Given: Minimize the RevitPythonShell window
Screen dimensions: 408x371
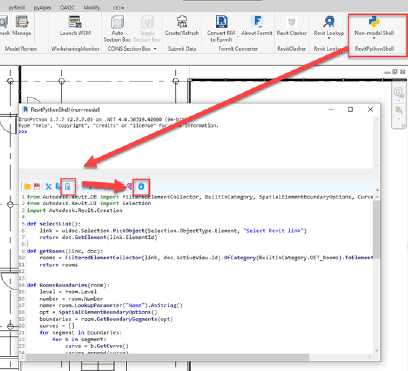Looking at the screenshot, I should tap(331, 109).
